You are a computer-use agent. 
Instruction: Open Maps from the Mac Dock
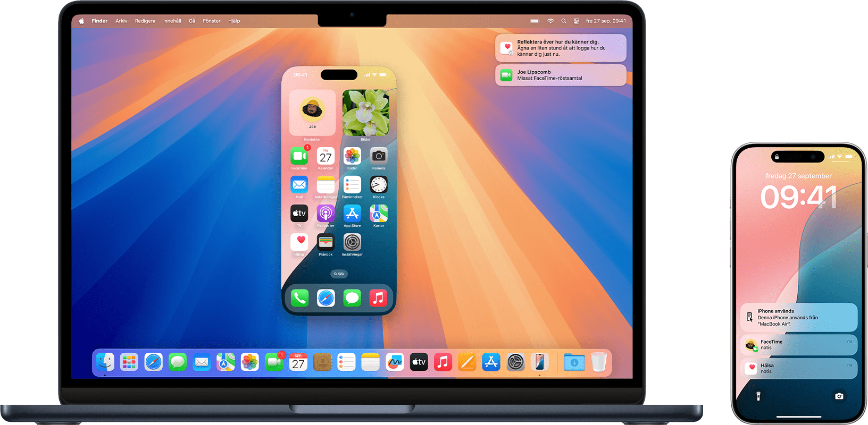point(226,362)
